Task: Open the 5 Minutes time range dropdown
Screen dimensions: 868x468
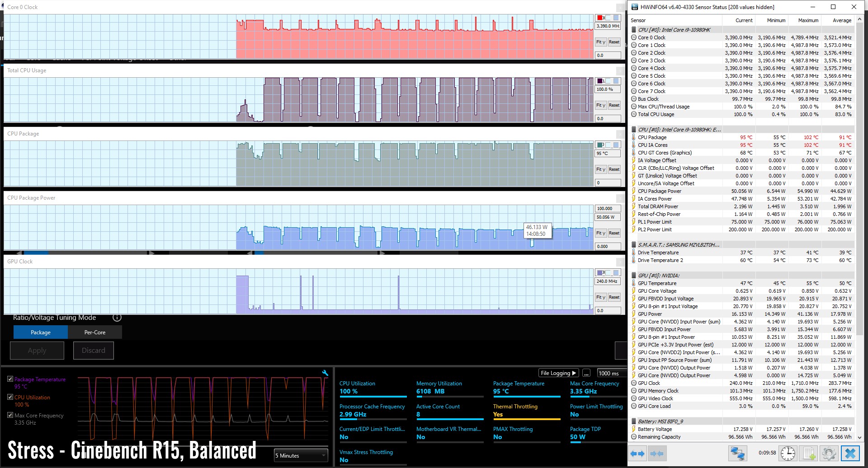Action: point(301,455)
